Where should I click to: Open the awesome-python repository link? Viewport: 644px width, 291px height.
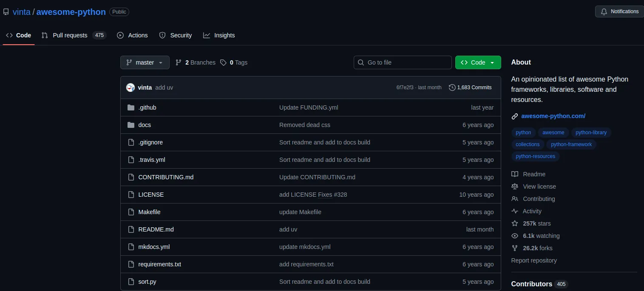click(71, 12)
